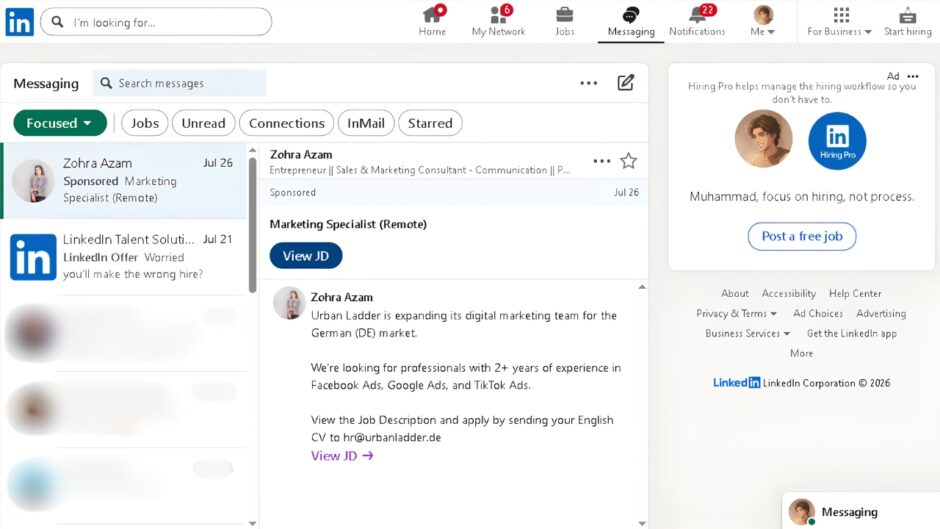Open Zohra Azam conversation in list
The height and width of the screenshot is (529, 940).
(125, 181)
